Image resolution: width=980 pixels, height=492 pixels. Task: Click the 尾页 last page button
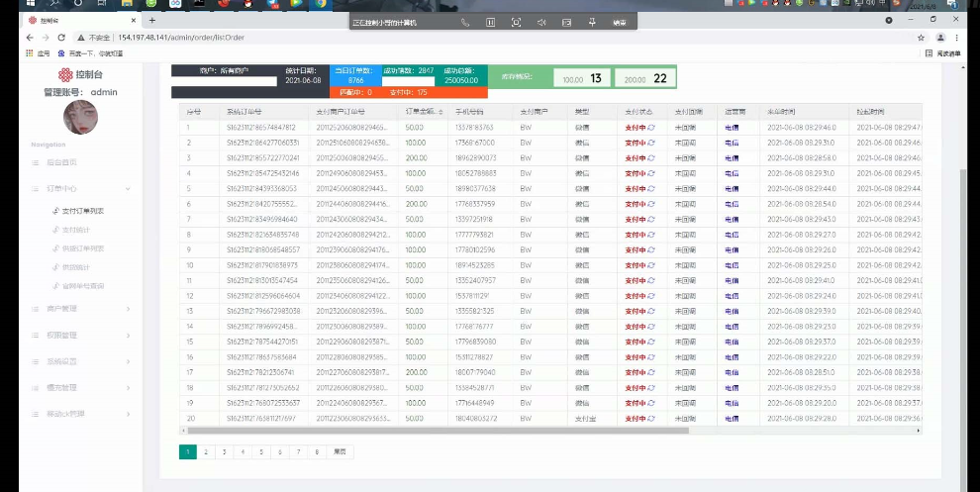(x=340, y=451)
